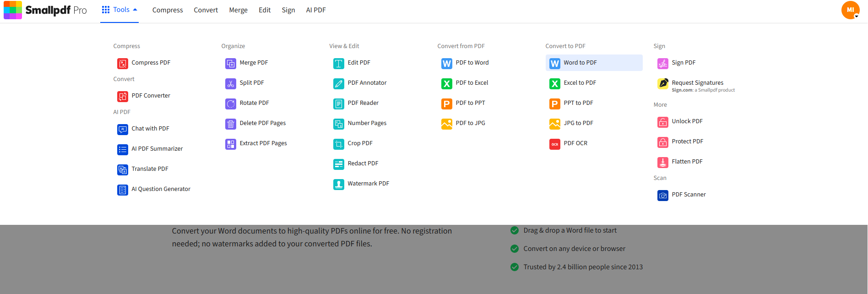
Task: Click the Word to PDF W icon
Action: pos(555,63)
